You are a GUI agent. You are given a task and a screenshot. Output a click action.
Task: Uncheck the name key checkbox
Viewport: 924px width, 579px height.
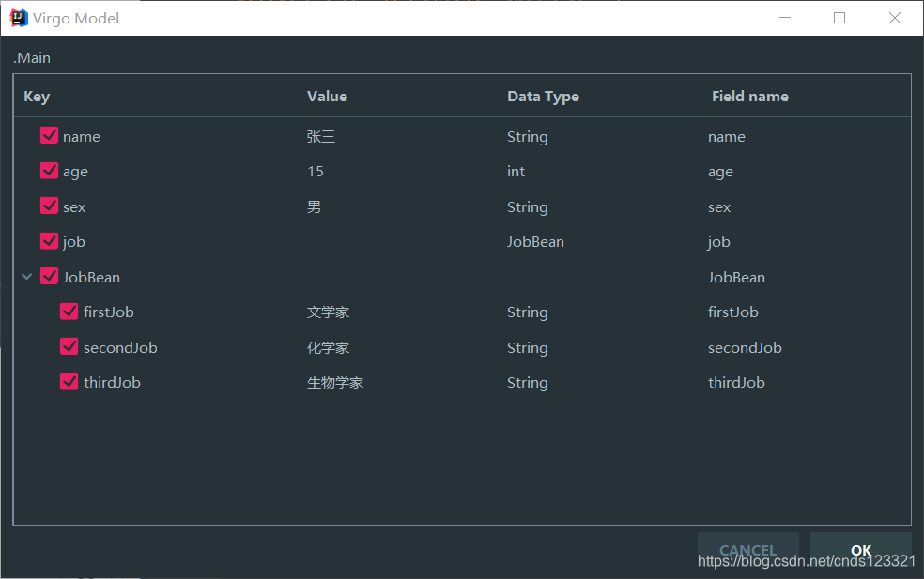pyautogui.click(x=49, y=135)
